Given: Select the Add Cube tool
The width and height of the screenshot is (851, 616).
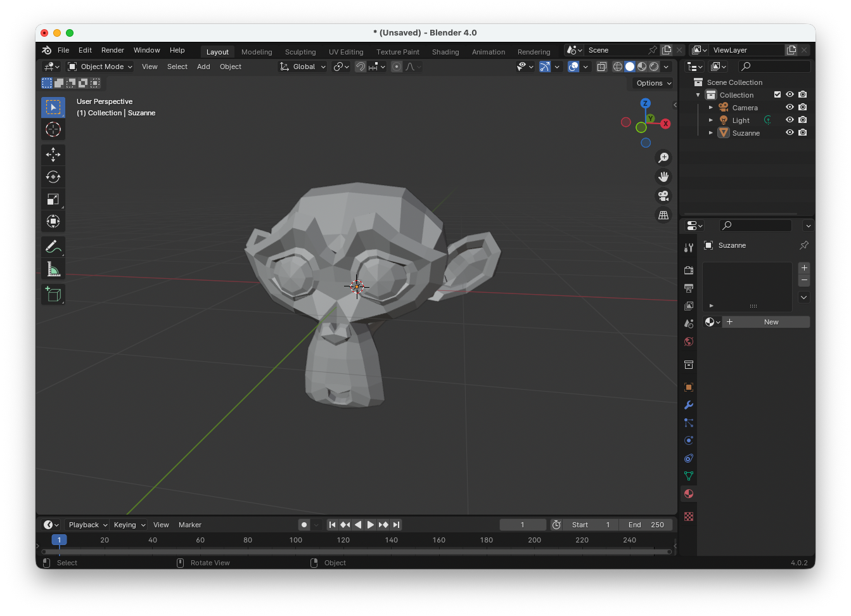Looking at the screenshot, I should [x=53, y=294].
